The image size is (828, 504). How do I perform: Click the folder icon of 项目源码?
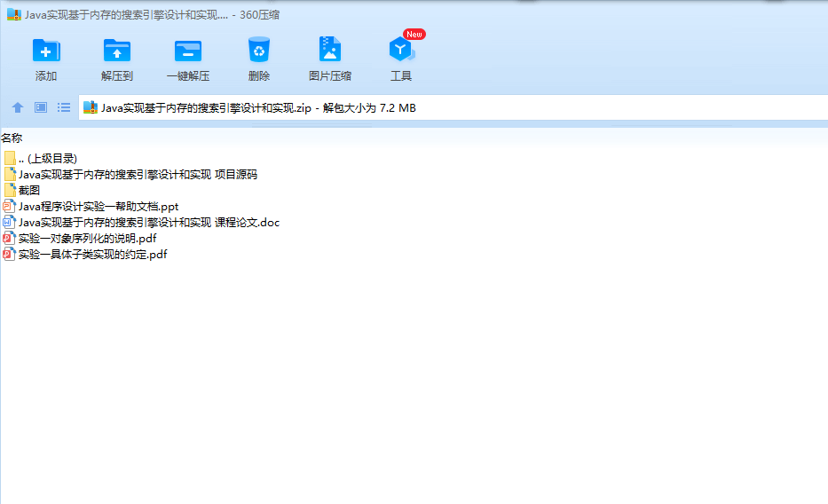click(x=10, y=174)
